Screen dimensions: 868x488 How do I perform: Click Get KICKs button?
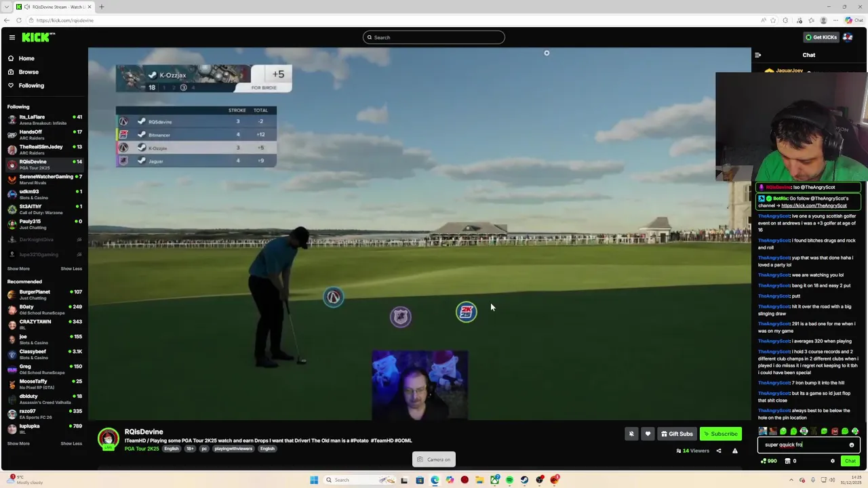click(821, 37)
